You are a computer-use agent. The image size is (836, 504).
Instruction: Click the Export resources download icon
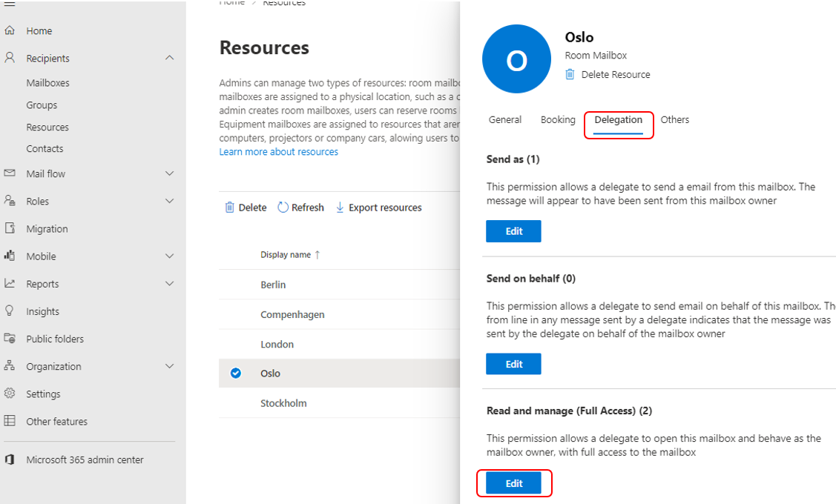click(340, 207)
